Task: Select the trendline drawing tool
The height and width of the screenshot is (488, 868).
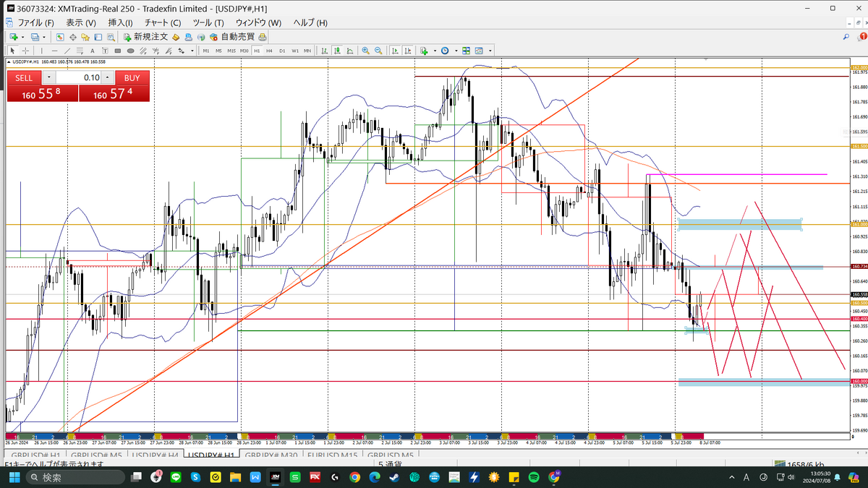Action: (x=67, y=51)
